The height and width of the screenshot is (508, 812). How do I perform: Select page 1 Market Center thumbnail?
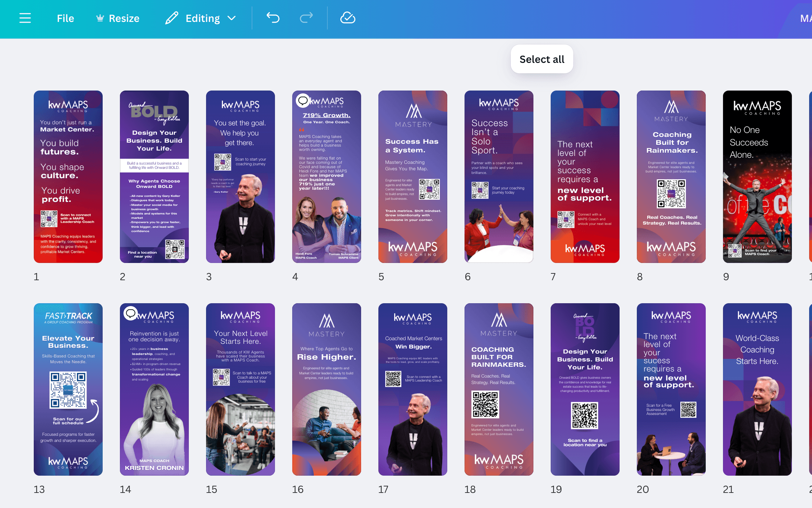click(x=68, y=176)
